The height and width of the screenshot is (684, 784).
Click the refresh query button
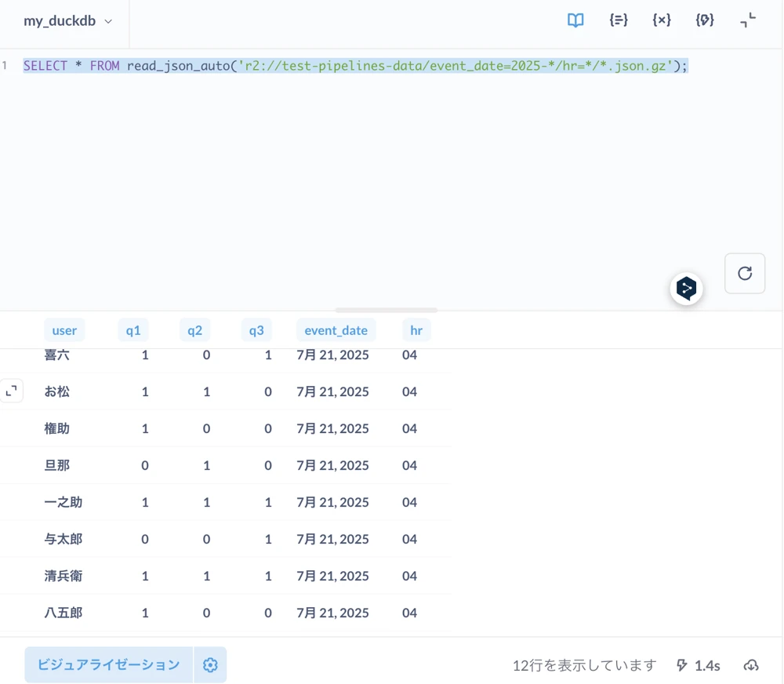745,273
